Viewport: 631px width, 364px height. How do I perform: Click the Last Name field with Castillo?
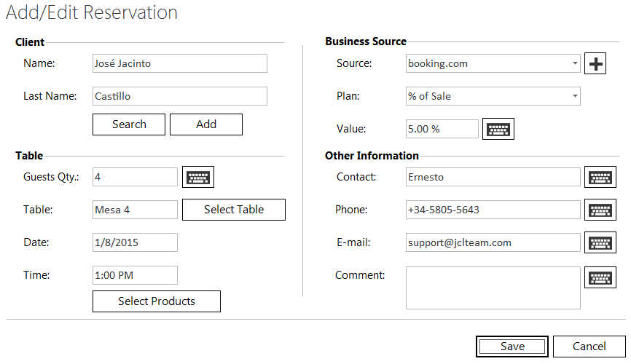[179, 96]
